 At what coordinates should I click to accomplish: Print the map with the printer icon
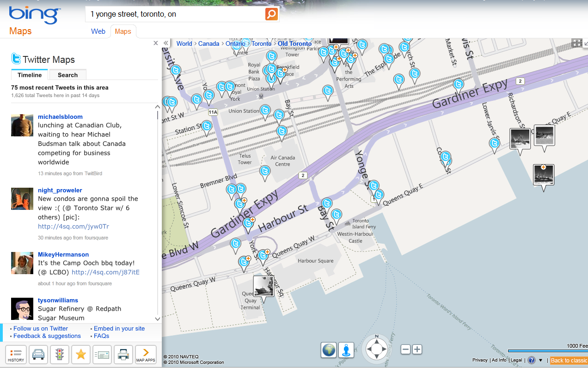tap(123, 355)
